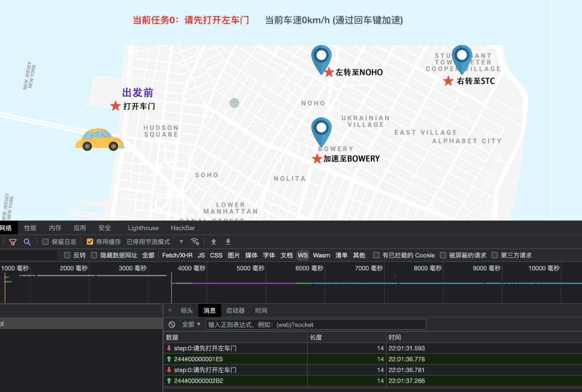The height and width of the screenshot is (392, 582).
Task: Select the message row 244#00000002B2
Action: tap(372, 381)
